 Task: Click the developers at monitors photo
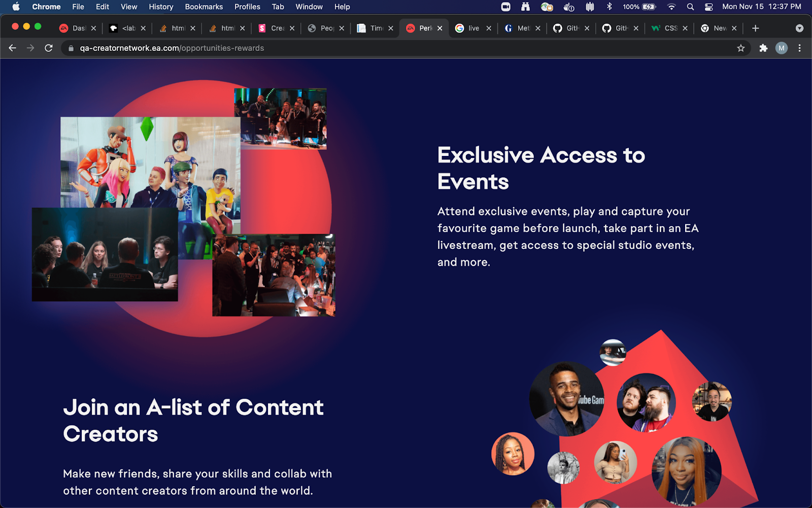280,119
